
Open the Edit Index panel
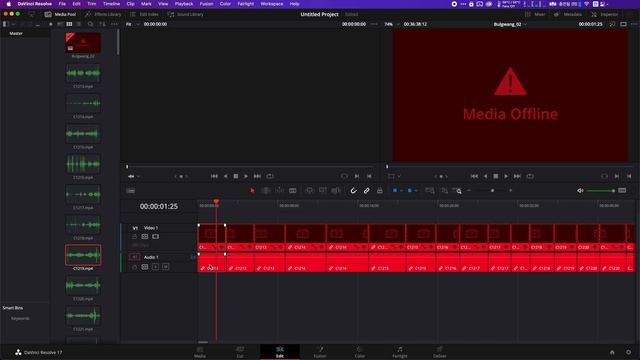click(144, 14)
